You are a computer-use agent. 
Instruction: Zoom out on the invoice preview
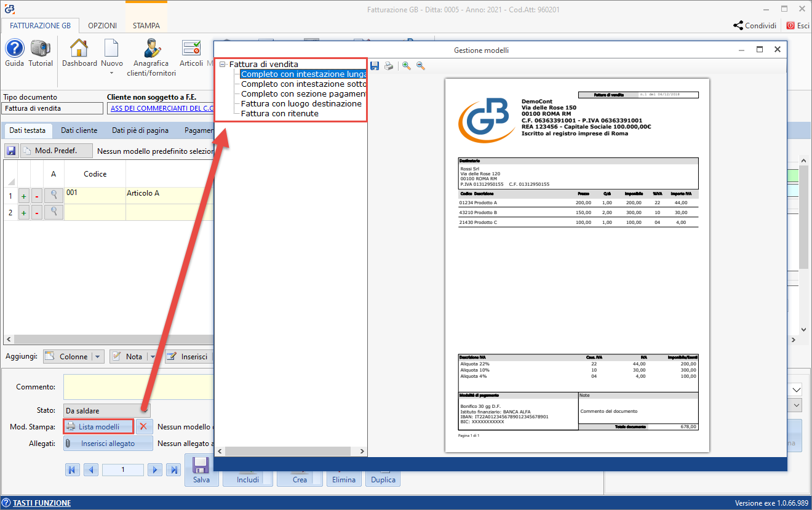coord(421,66)
